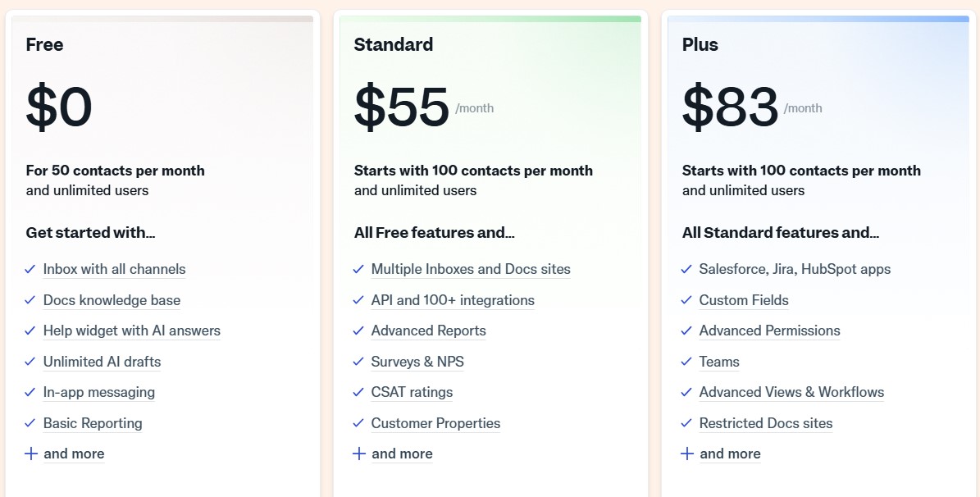
Task: Click the plus icon in Free plan
Action: 31,454
